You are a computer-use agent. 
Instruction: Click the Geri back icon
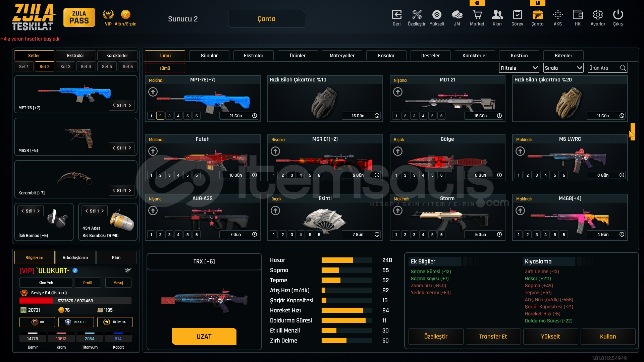pyautogui.click(x=396, y=15)
